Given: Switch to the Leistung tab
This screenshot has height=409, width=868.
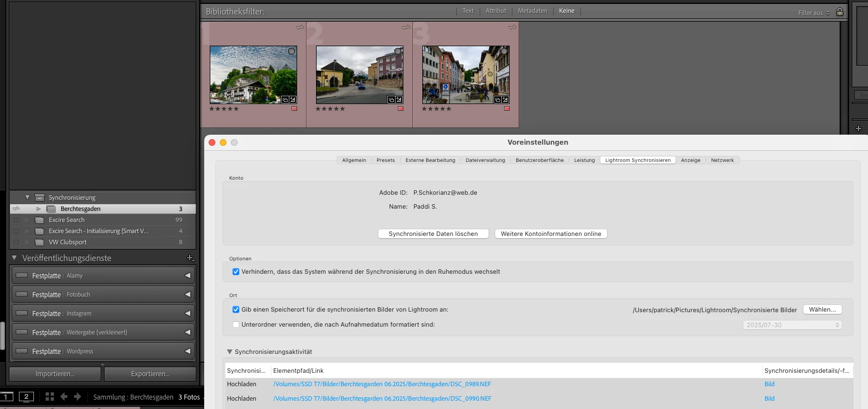Looking at the screenshot, I should point(584,160).
